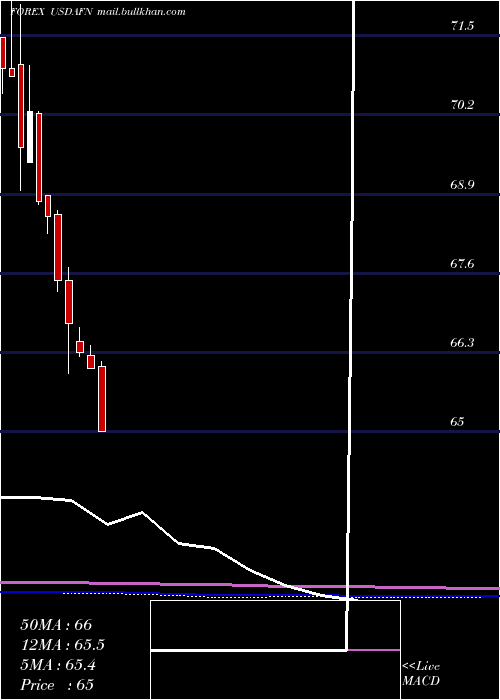Click the <<Live MACD label
The width and height of the screenshot is (500, 700).
point(421,674)
